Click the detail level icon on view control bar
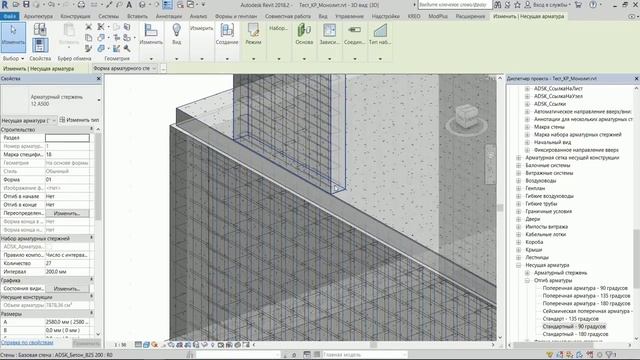This screenshot has width=640, height=360. 138,345
